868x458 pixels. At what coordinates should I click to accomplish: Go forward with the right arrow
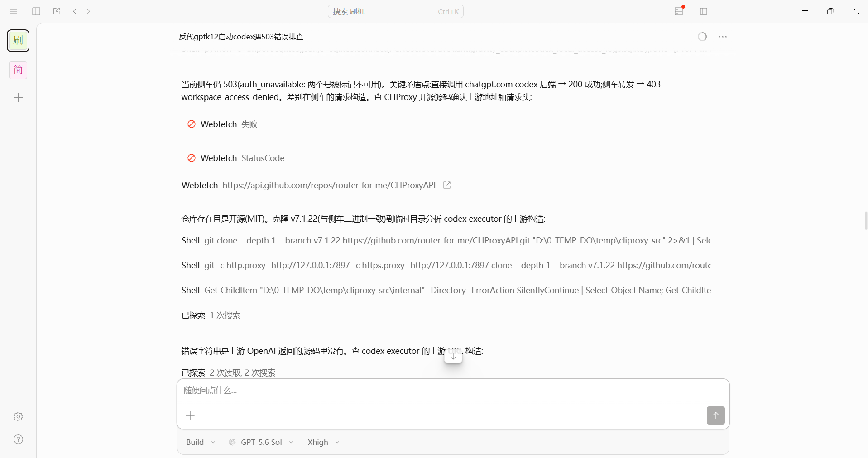pos(89,11)
